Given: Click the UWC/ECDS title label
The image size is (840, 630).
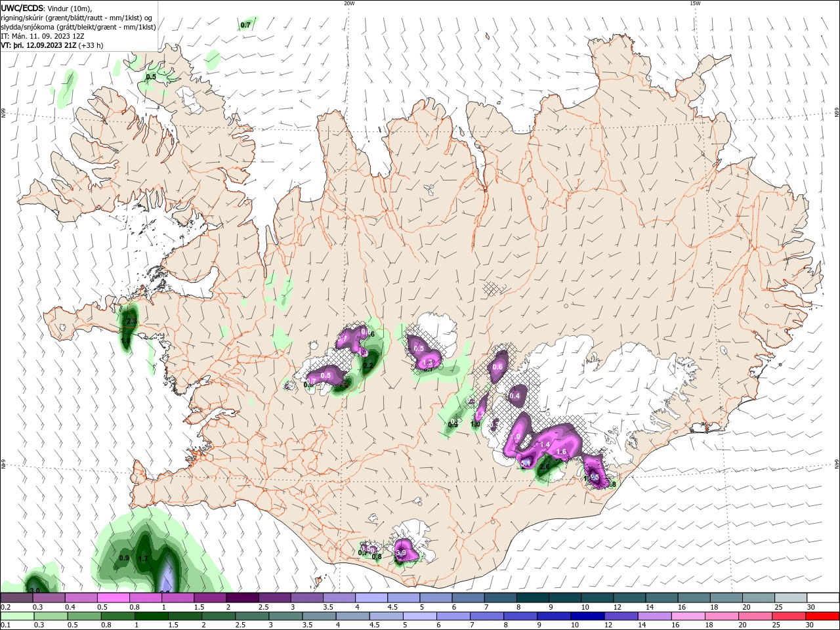Looking at the screenshot, I should point(23,8).
